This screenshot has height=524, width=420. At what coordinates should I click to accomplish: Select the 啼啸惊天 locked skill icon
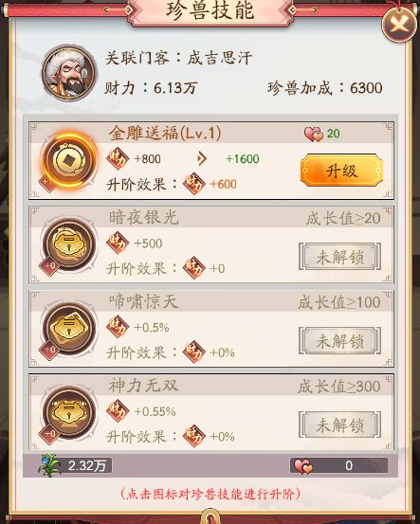pos(70,330)
